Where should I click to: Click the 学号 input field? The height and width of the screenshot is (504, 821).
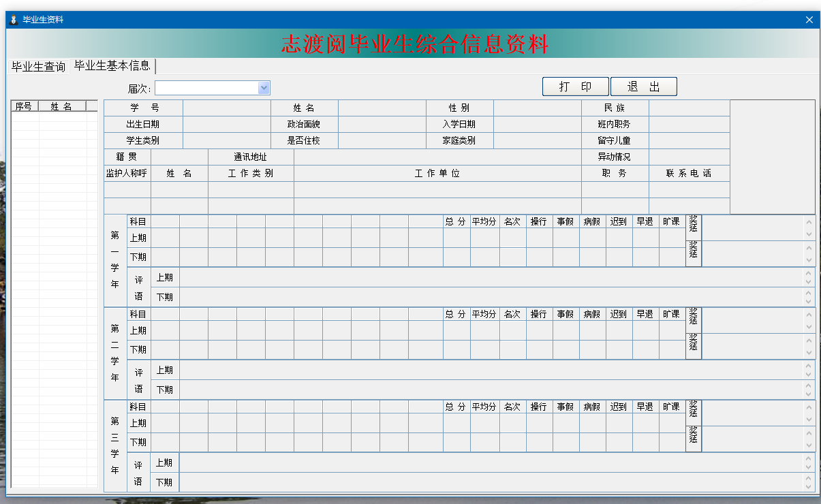point(227,108)
